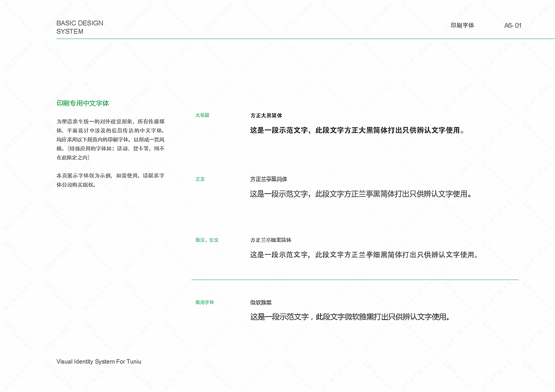Viewport: 555px width, 392px height.
Task: Click the green label '大标题'
Action: click(x=202, y=115)
